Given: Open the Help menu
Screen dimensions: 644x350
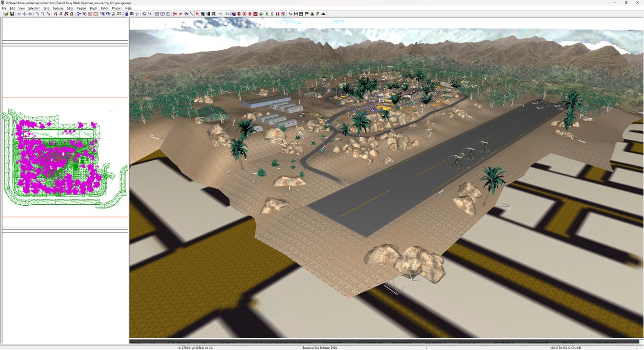Looking at the screenshot, I should click(128, 9).
